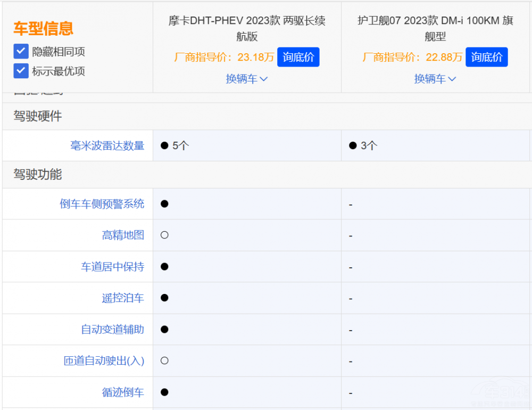The height and width of the screenshot is (410, 532).
Task: Click the 护卫舰07 2023款 model title
Action: click(x=435, y=28)
